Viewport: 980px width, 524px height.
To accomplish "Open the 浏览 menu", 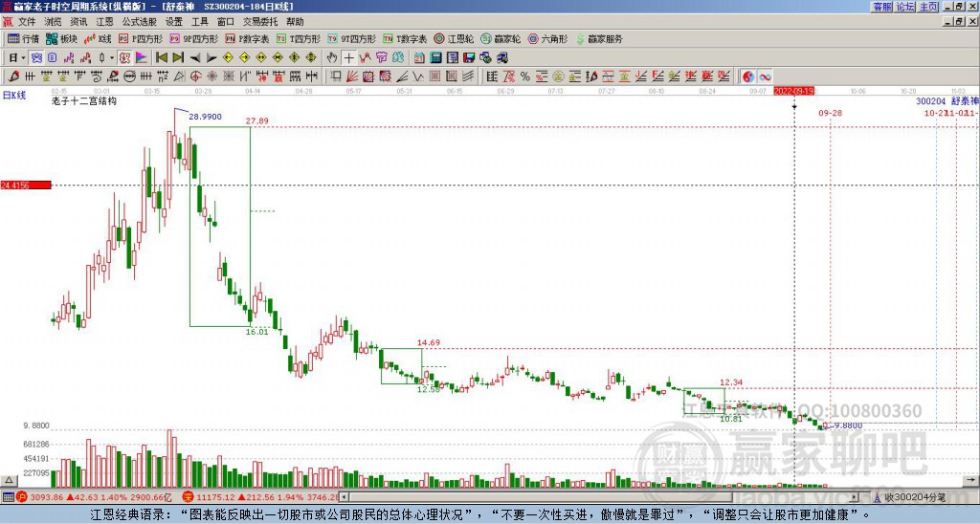I will [53, 22].
